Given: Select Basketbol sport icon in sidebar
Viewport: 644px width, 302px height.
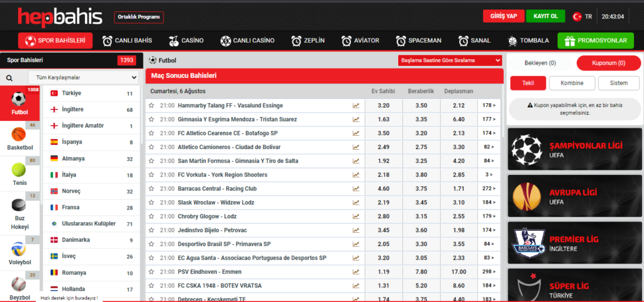Looking at the screenshot, I should point(19,135).
